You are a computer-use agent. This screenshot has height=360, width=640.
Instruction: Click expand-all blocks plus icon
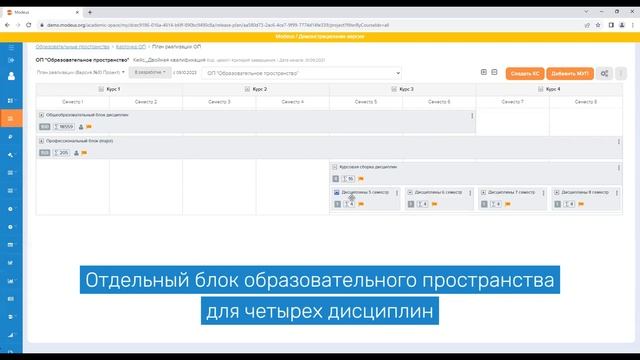click(x=484, y=72)
